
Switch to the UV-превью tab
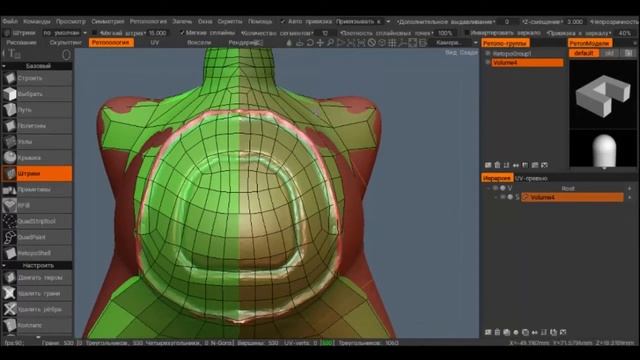pos(531,178)
